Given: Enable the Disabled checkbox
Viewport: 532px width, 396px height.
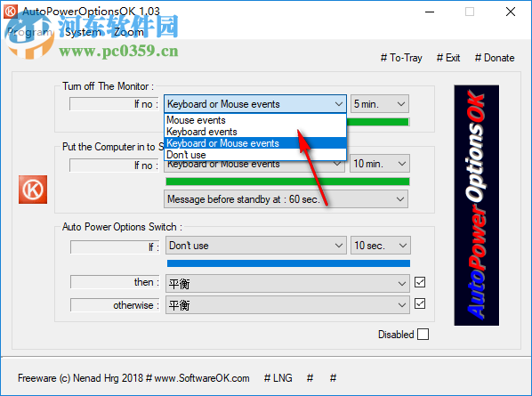Looking at the screenshot, I should click(423, 335).
